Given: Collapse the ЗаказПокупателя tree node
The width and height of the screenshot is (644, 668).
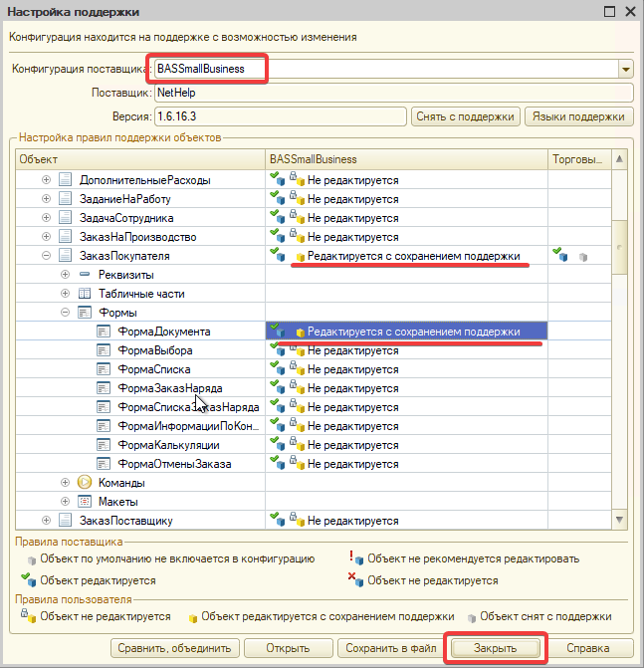Looking at the screenshot, I should (x=46, y=256).
